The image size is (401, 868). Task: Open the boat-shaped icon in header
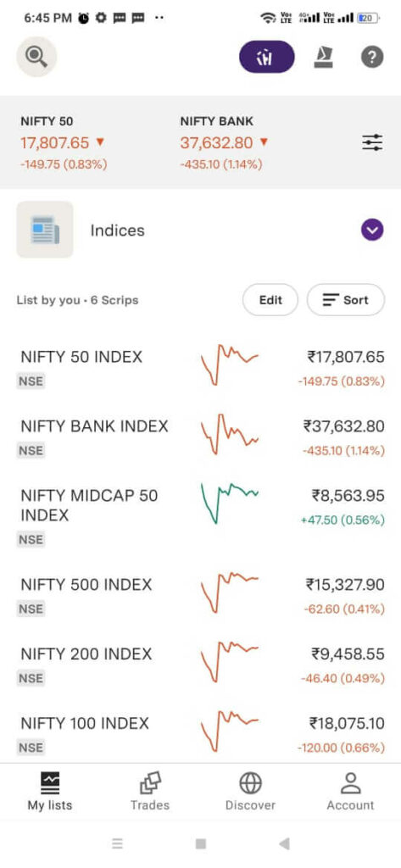click(x=324, y=57)
